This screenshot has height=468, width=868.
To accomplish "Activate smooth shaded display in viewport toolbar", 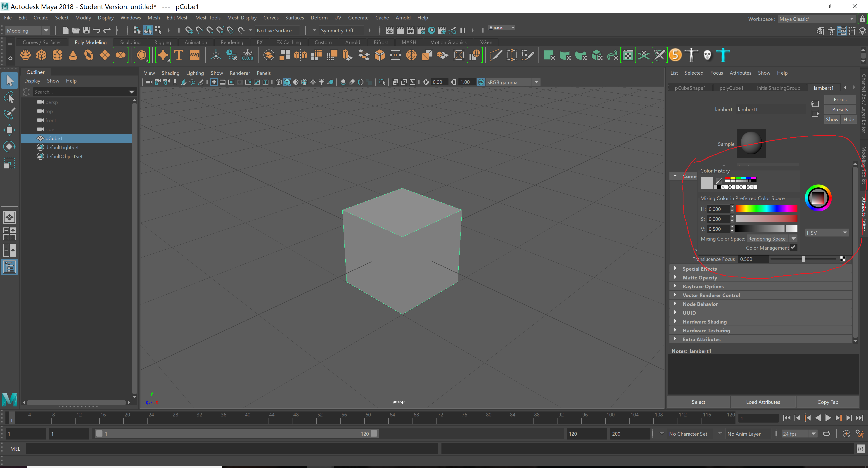I will [x=287, y=82].
